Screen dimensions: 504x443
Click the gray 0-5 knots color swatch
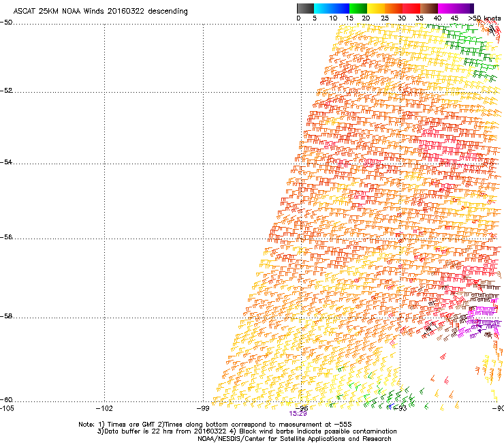click(x=305, y=8)
